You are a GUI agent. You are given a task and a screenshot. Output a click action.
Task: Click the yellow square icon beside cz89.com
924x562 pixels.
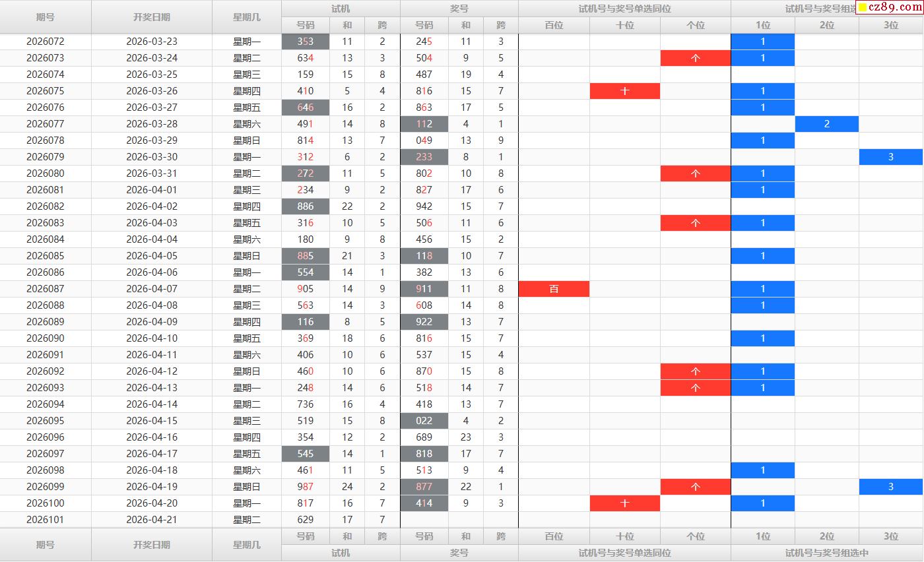tap(863, 8)
